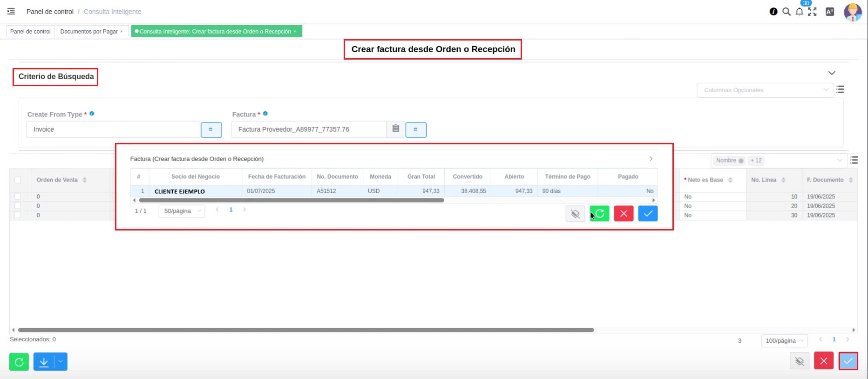Open the 50/página page size dropdown

(182, 211)
